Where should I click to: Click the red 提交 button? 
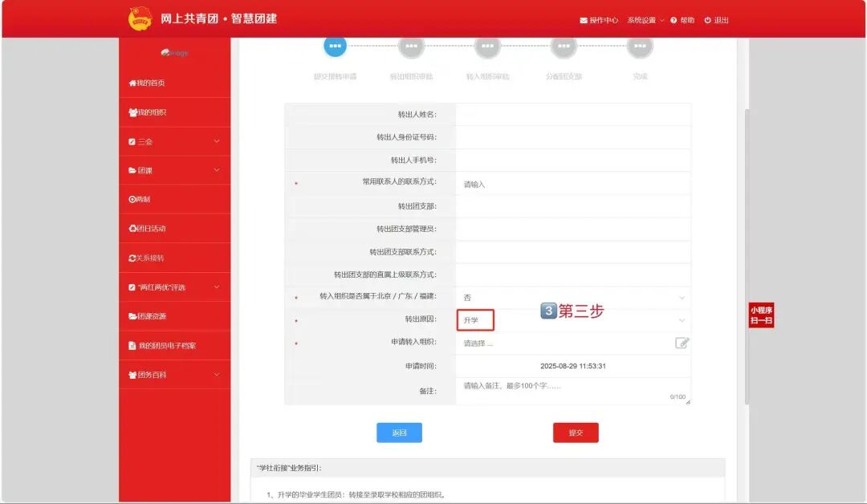pyautogui.click(x=576, y=433)
